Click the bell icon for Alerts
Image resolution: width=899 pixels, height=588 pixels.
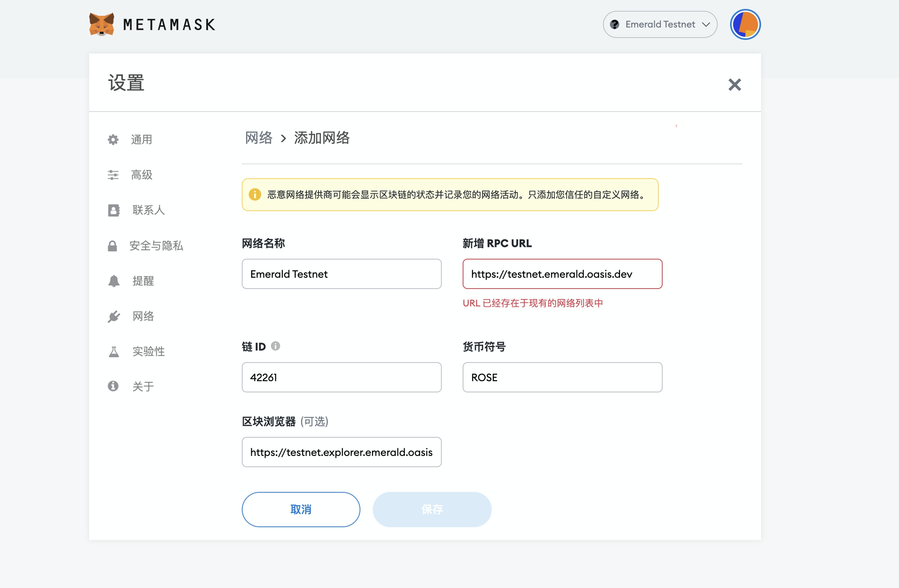[114, 281]
